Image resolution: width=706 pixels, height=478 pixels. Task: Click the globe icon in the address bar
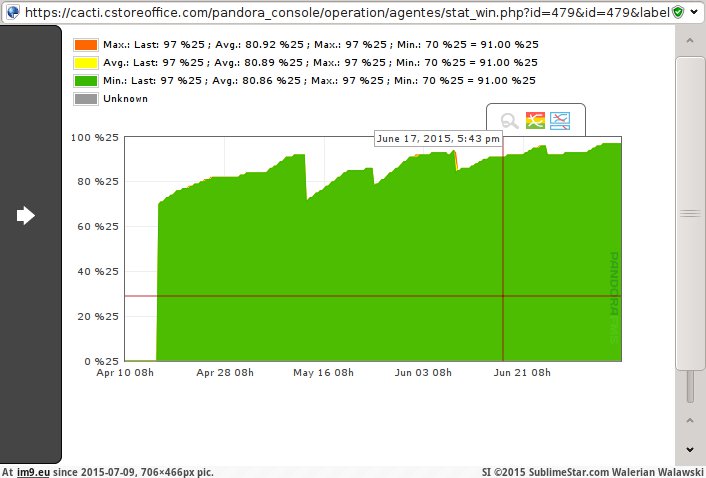coord(11,11)
